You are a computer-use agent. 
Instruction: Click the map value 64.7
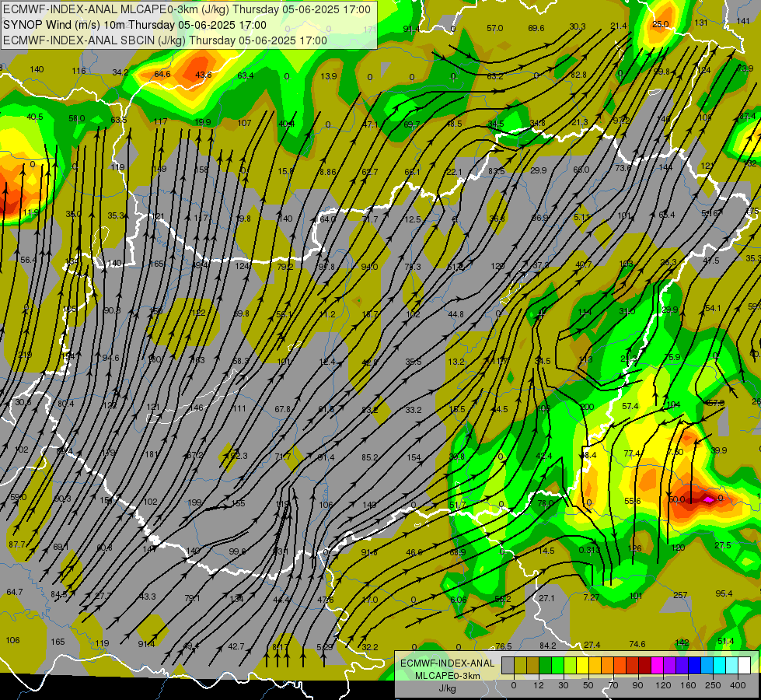pyautogui.click(x=15, y=592)
